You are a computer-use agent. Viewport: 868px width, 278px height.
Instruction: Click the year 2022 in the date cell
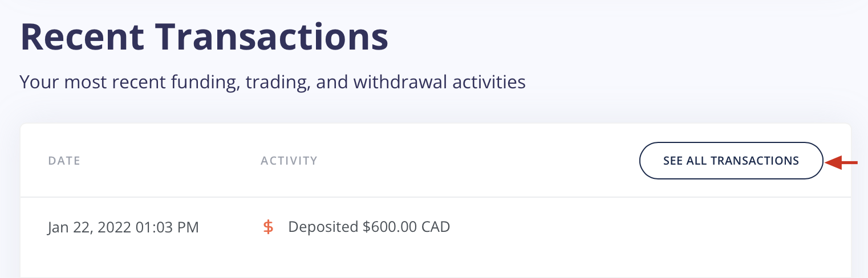click(x=114, y=228)
